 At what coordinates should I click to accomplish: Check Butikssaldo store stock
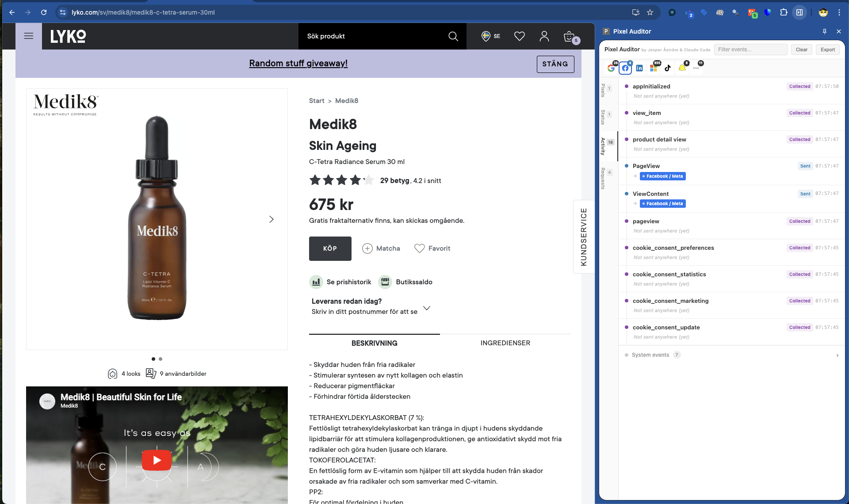point(405,282)
